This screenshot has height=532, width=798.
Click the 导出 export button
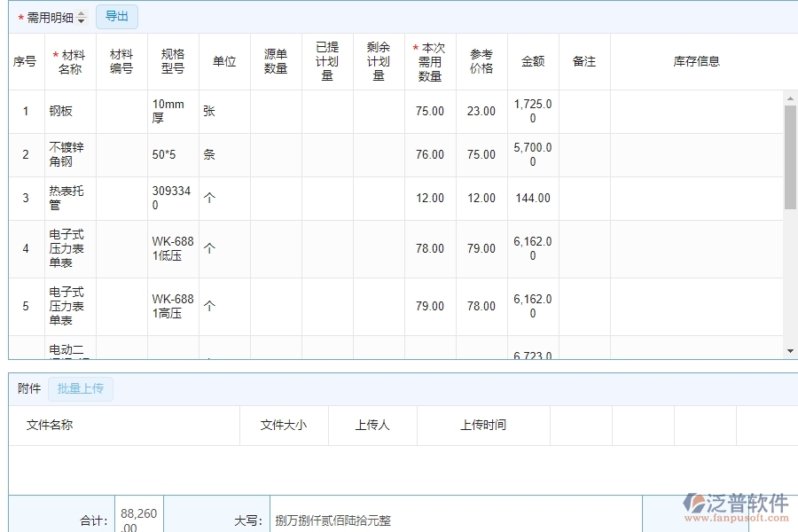coord(116,16)
